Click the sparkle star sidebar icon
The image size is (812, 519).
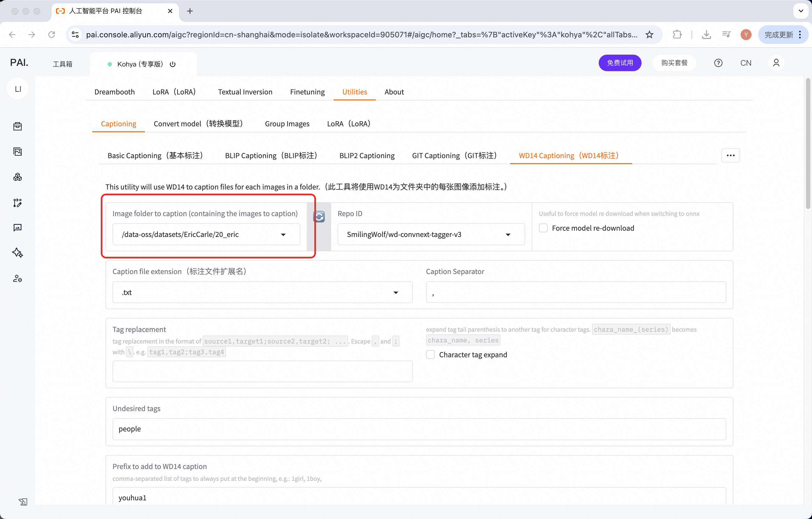pos(18,253)
